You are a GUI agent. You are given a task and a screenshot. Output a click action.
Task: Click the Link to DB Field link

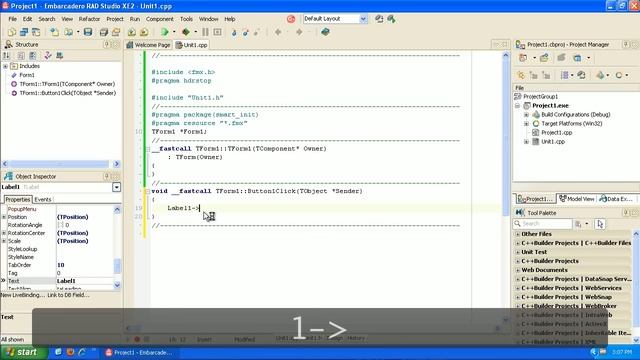[x=68, y=295]
